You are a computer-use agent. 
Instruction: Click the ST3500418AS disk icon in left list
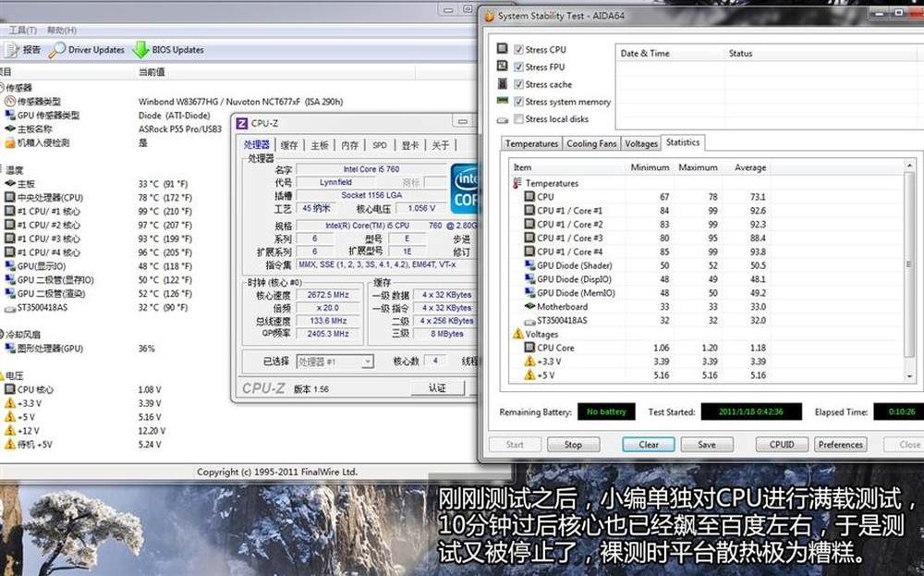tap(9, 308)
